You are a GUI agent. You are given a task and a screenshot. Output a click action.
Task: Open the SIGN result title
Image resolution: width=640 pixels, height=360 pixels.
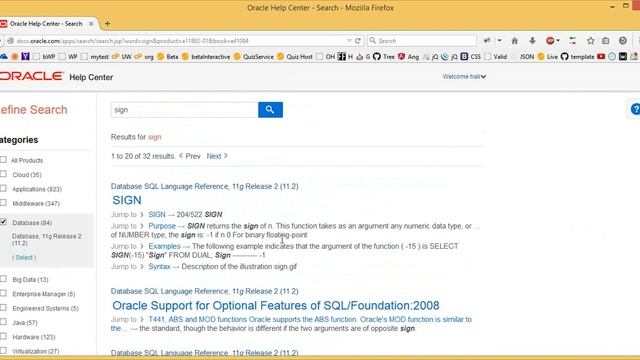(x=127, y=200)
